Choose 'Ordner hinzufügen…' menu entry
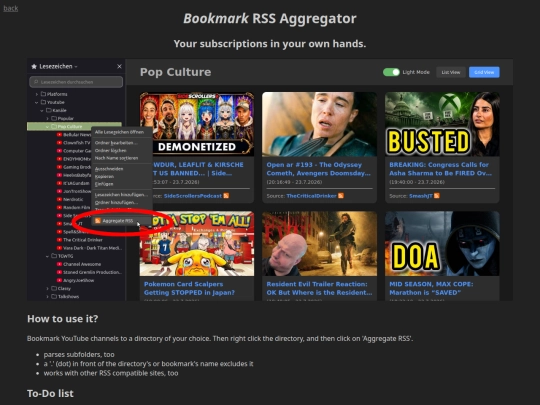 coord(116,202)
